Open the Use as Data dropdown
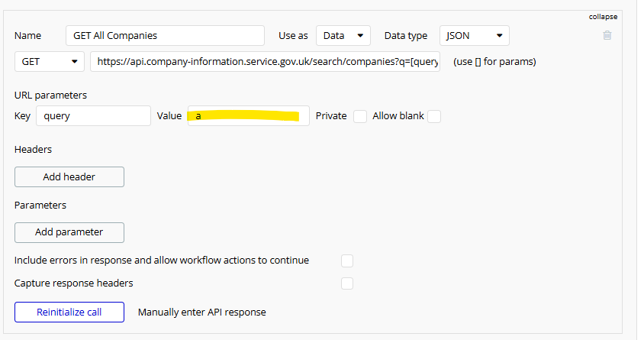644x340 pixels. point(343,36)
